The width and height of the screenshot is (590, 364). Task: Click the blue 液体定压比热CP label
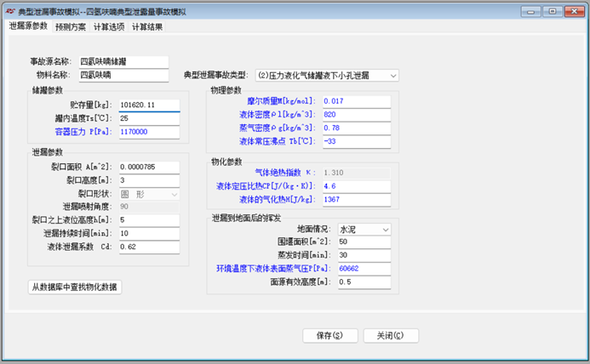pos(266,186)
